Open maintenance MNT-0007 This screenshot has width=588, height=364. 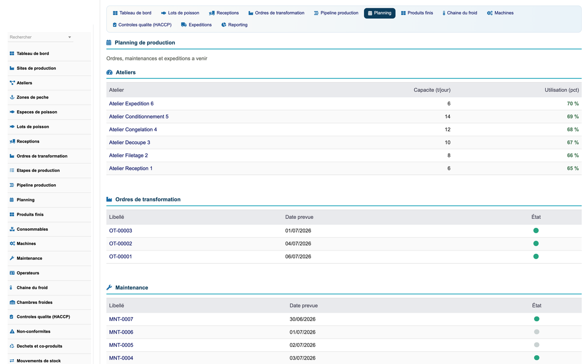click(121, 319)
